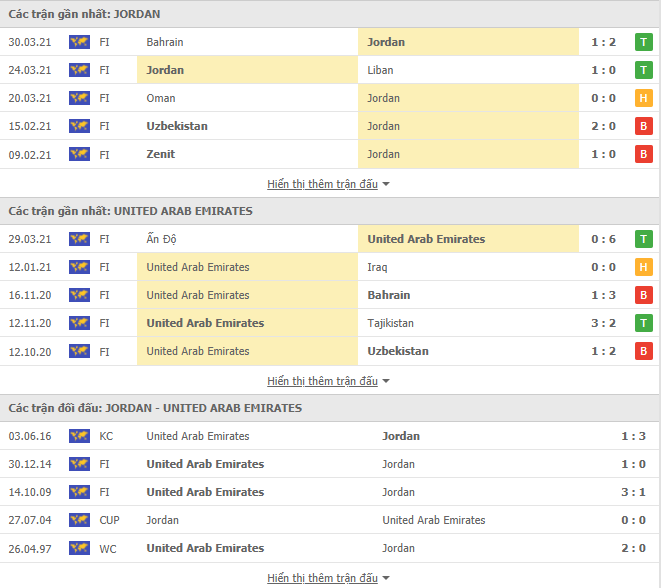Click the flag icon on the 29.03.21 row
Screen dimensions: 661x588
pos(79,239)
